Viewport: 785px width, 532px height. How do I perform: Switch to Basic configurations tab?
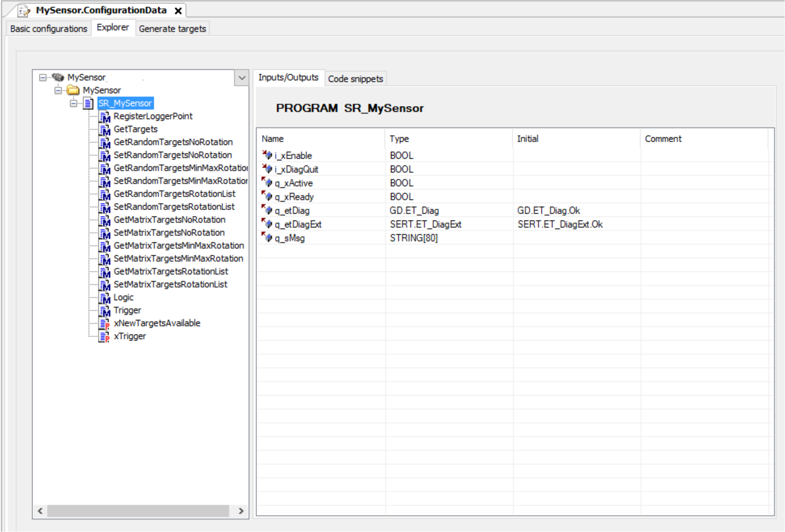(49, 29)
